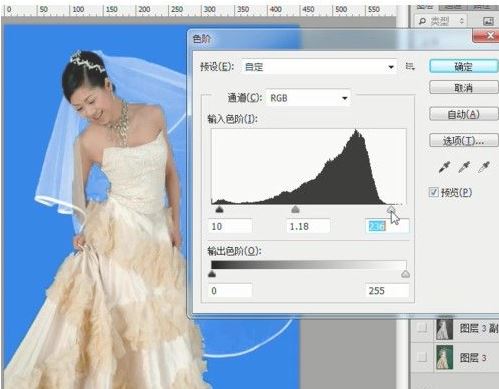Open preset options menu icon

click(410, 67)
